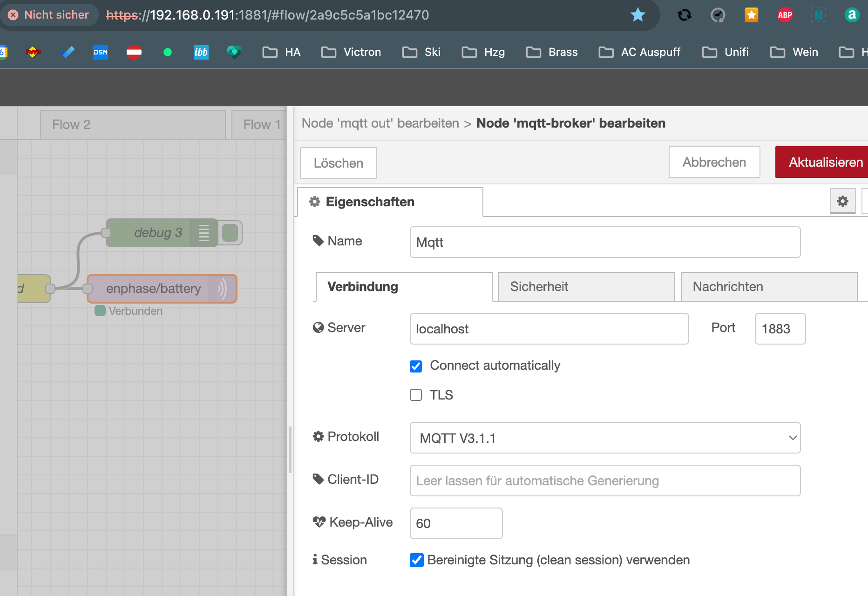The width and height of the screenshot is (868, 596).
Task: Switch to the Flow 1 tab
Action: pos(259,125)
